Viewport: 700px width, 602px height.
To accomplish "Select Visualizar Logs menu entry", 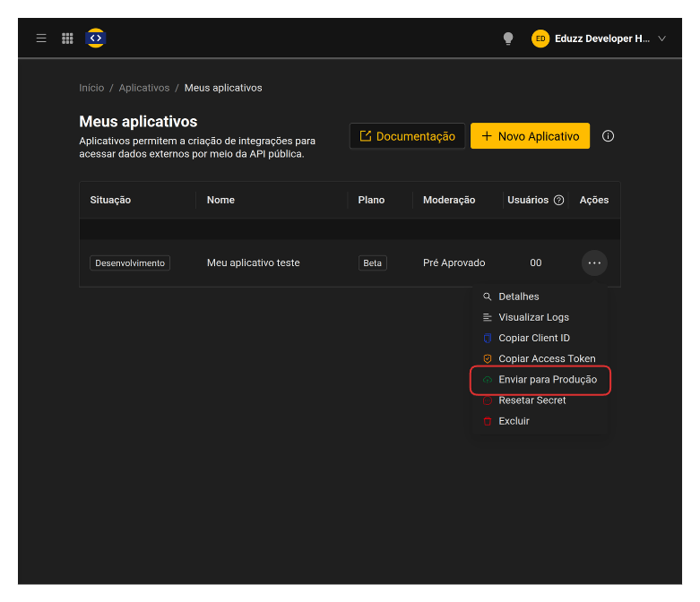I will click(540, 317).
